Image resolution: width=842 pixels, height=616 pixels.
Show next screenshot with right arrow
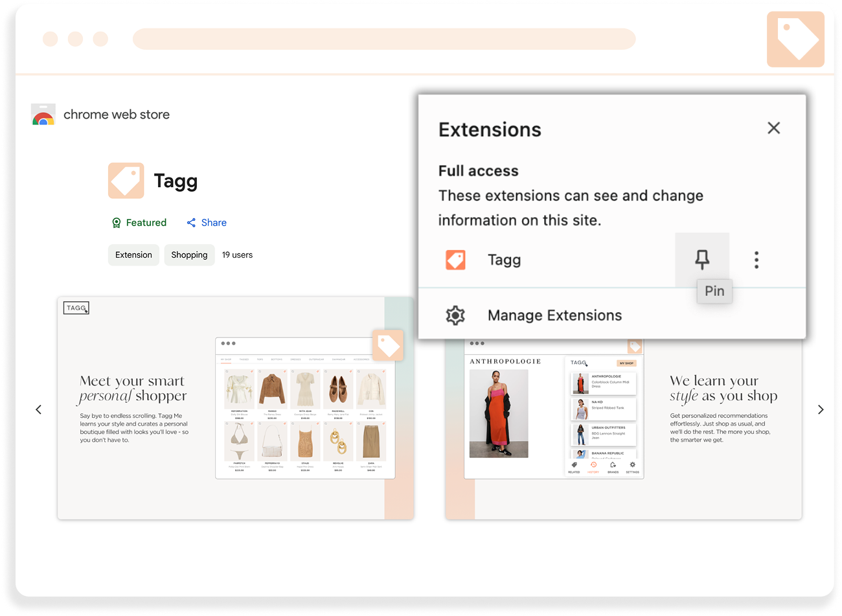point(820,409)
